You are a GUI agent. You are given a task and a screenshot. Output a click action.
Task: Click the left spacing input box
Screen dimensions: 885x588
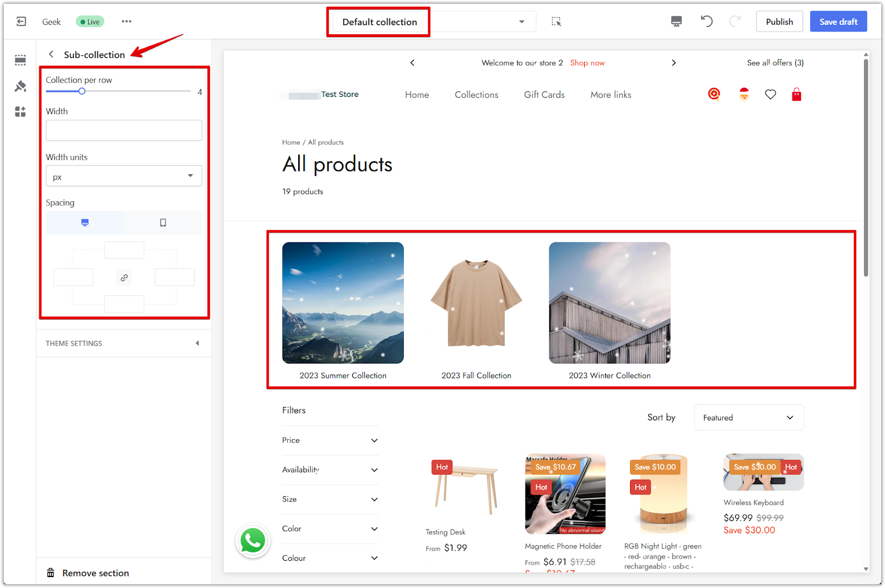pyautogui.click(x=73, y=277)
